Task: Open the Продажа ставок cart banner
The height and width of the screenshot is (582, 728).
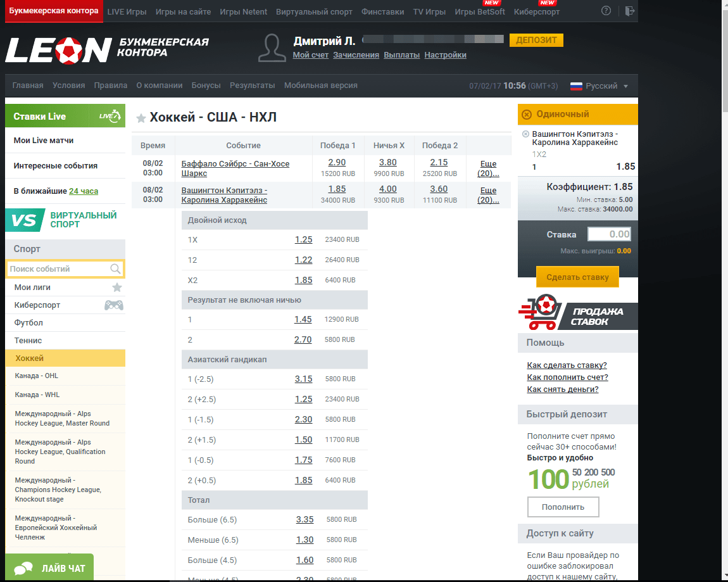Action: point(577,313)
